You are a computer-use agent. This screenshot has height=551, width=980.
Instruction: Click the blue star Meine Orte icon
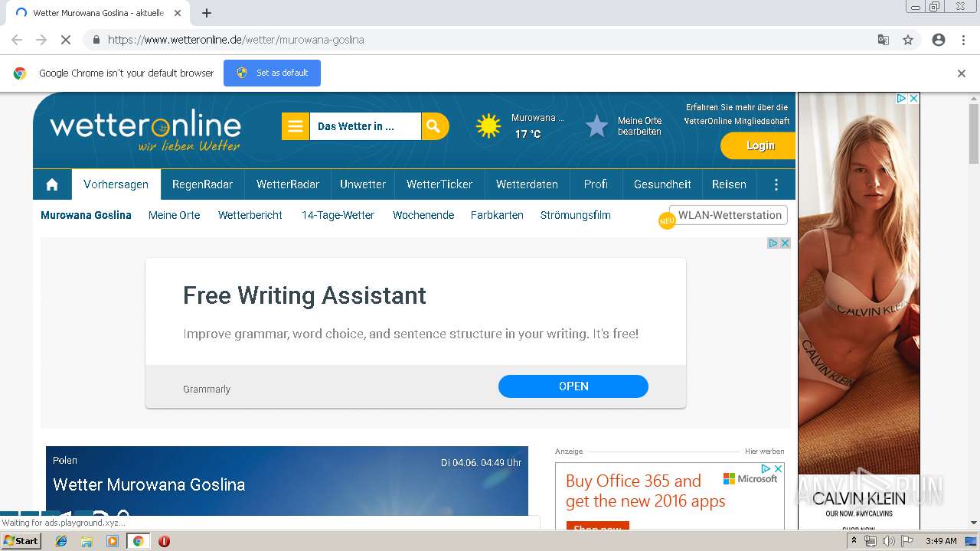tap(596, 126)
